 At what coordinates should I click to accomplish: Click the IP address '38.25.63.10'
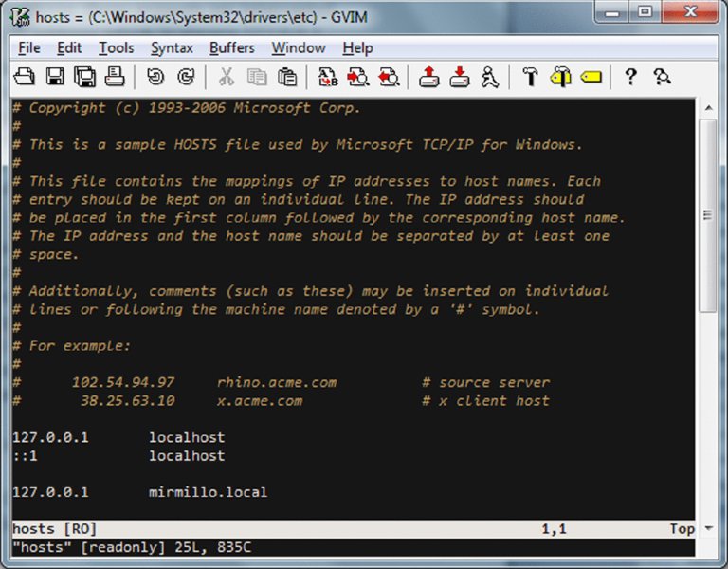coord(128,400)
